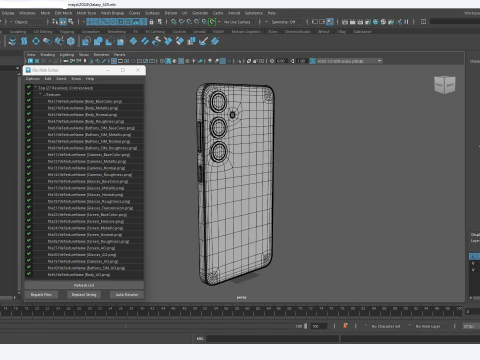Image resolution: width=480 pixels, height=360 pixels.
Task: Open the Objects selection mode dropdown
Action: tap(28, 22)
